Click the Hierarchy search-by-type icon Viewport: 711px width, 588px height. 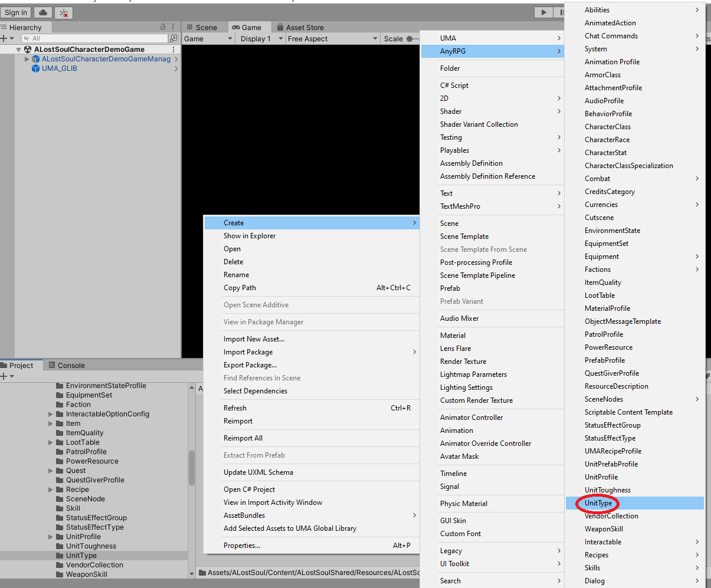coord(173,38)
